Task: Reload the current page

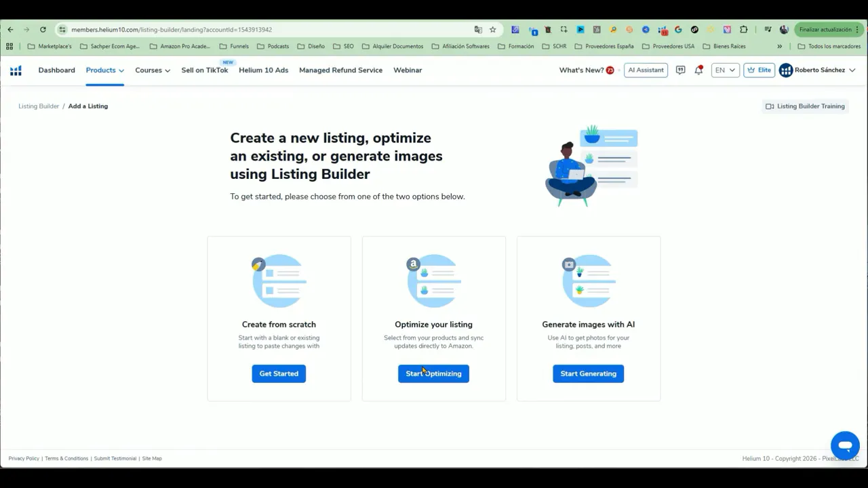Action: click(x=43, y=30)
